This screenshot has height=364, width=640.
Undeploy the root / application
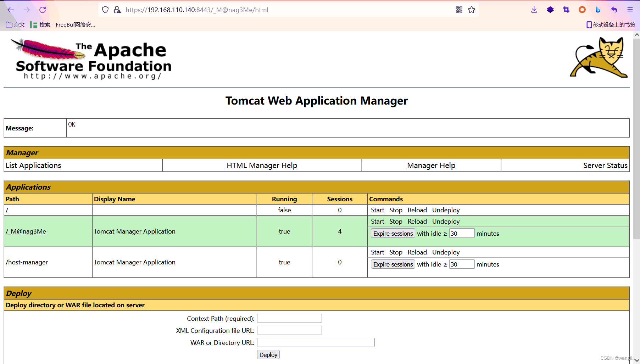(x=446, y=210)
